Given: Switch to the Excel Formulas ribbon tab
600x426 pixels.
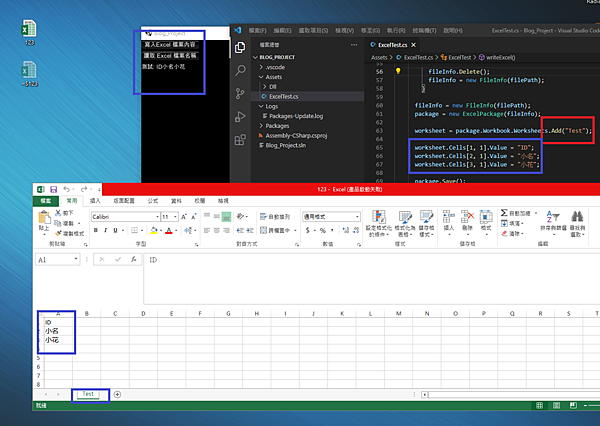Looking at the screenshot, I should click(x=153, y=201).
